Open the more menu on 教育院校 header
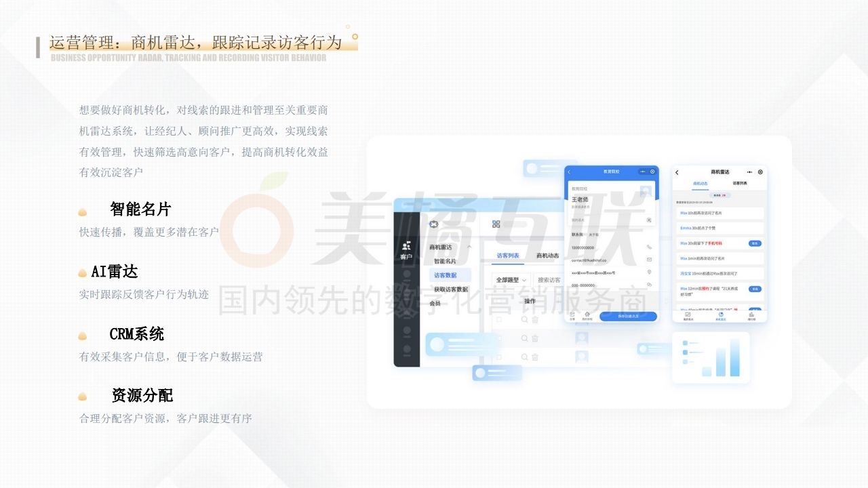This screenshot has width=868, height=488. [x=643, y=171]
